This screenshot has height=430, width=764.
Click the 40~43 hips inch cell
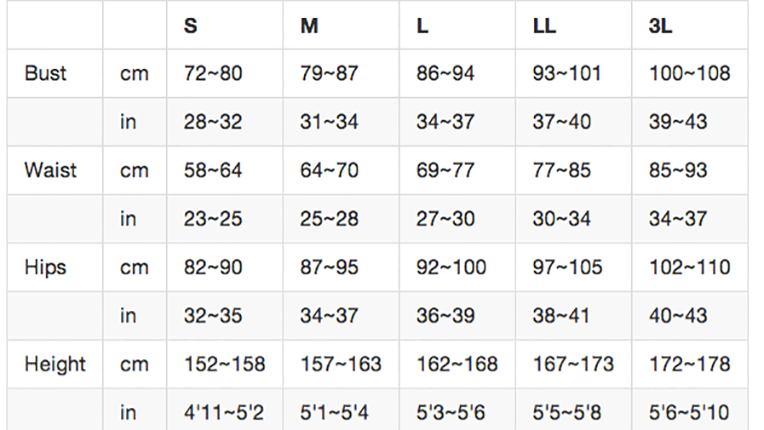(678, 316)
